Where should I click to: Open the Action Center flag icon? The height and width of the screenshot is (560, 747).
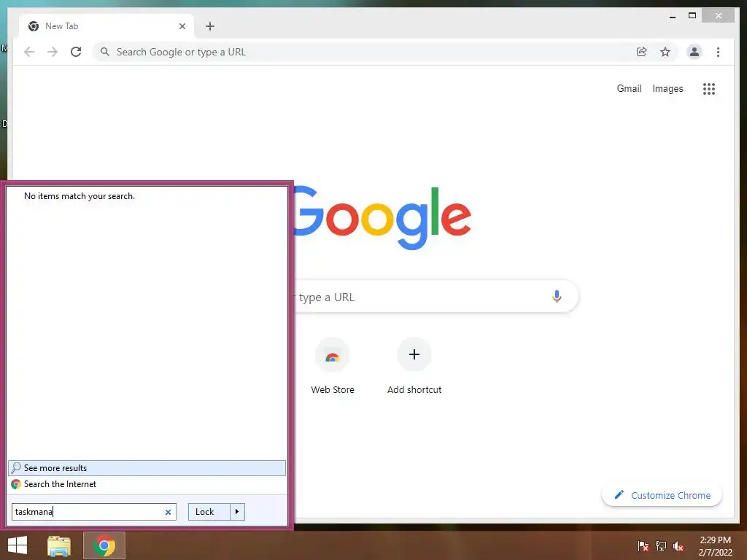click(x=643, y=545)
